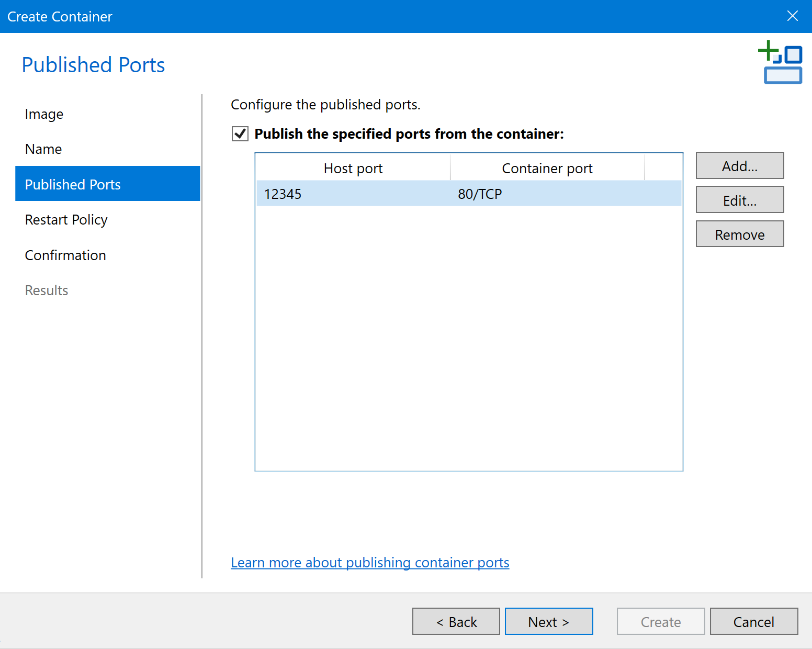Open Learn more about publishing container ports
Screen dimensions: 812x649
[x=370, y=563]
